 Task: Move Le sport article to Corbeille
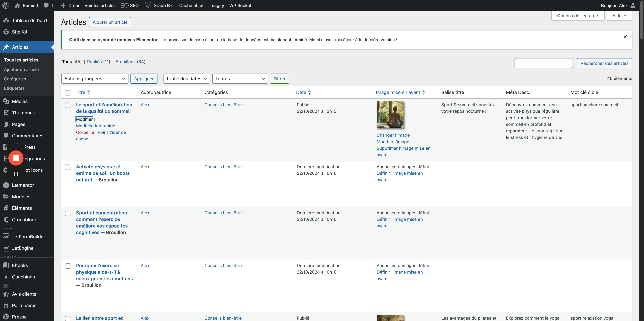[85, 132]
